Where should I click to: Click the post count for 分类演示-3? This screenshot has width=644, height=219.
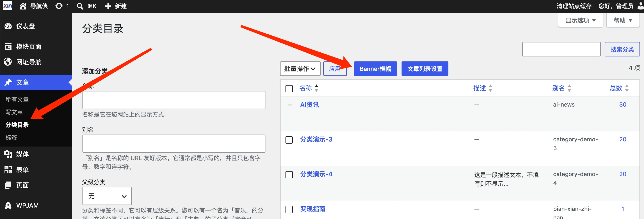click(623, 140)
